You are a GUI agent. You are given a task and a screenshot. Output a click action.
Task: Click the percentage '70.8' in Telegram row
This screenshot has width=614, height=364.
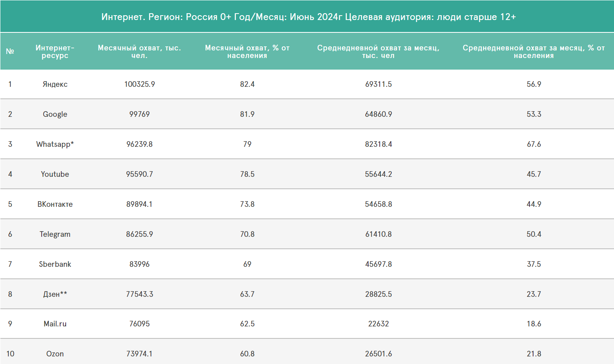point(247,234)
